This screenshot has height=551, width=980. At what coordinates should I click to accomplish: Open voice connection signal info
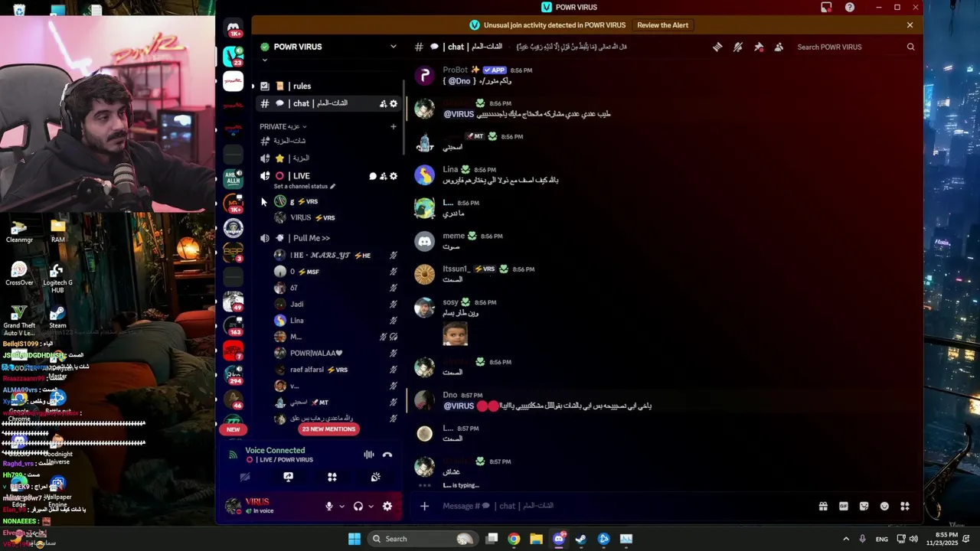(x=233, y=455)
